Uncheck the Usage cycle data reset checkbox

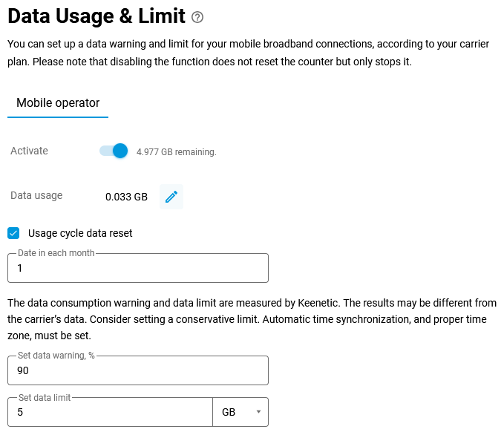[x=13, y=233]
